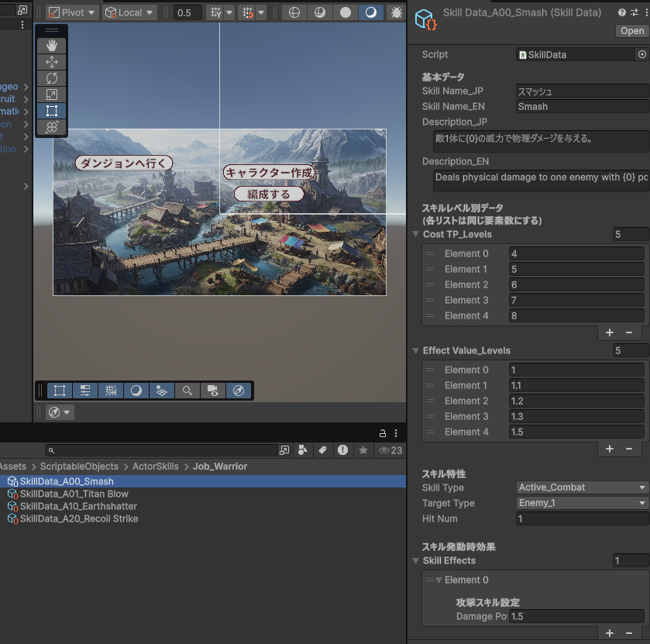Image resolution: width=650 pixels, height=644 pixels.
Task: Activate the Transform tool at toolbar bottom
Action: coord(52,127)
